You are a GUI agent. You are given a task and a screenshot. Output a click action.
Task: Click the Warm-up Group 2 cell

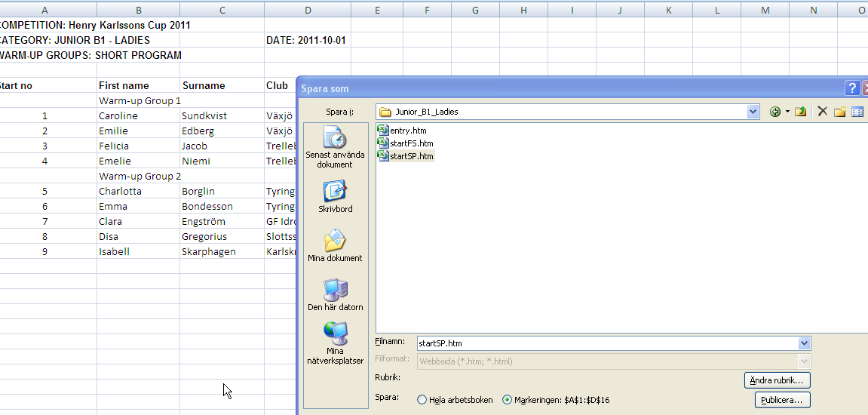click(140, 177)
